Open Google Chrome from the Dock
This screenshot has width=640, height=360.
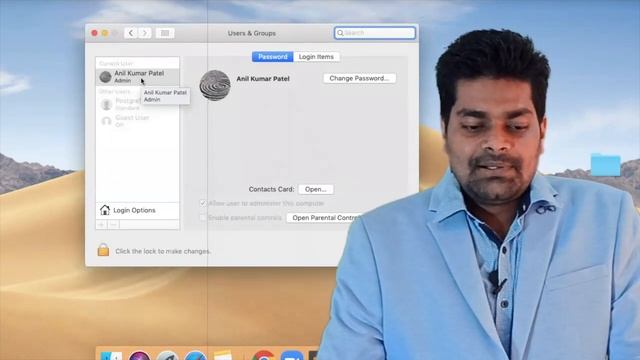[x=263, y=356]
